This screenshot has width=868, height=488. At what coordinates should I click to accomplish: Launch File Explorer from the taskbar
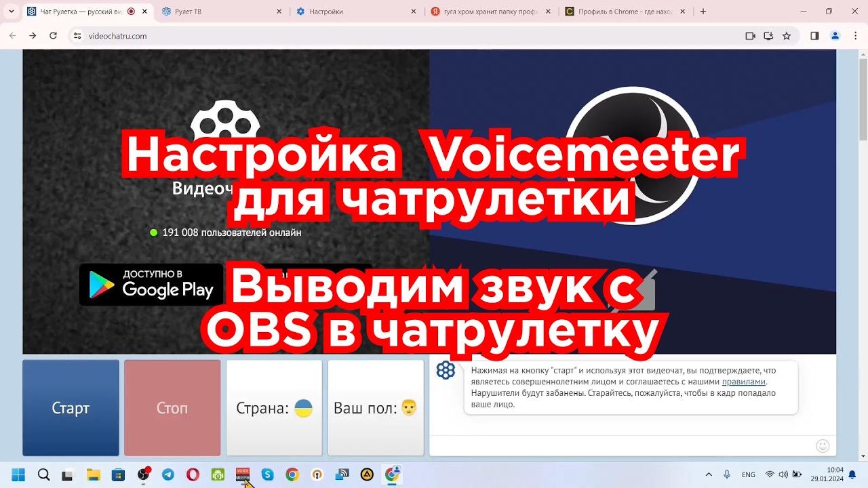coord(93,474)
